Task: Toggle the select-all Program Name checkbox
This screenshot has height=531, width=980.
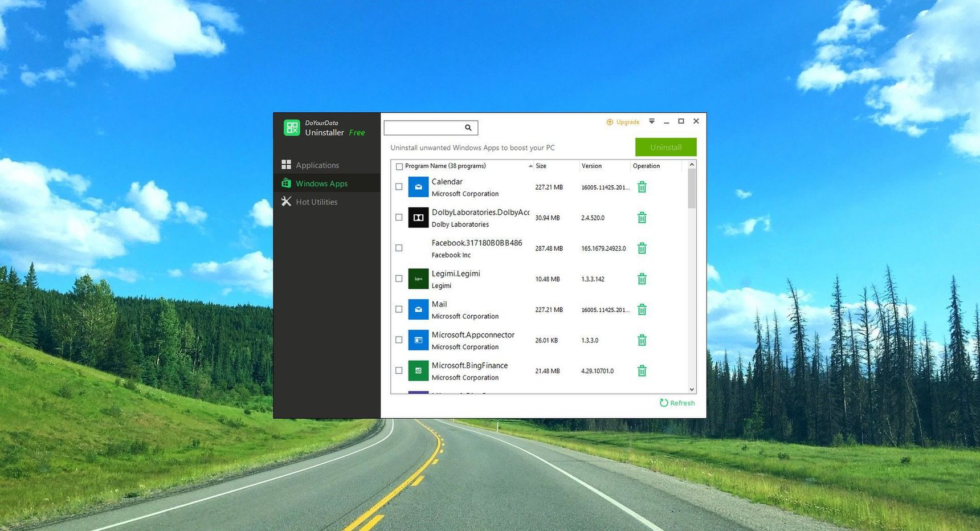Action: click(399, 166)
